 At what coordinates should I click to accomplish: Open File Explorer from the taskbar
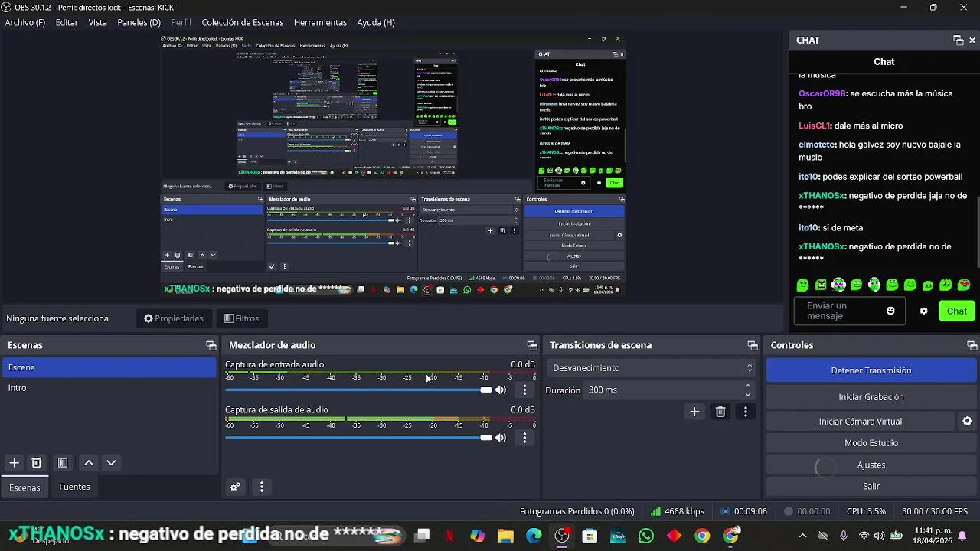coord(505,536)
